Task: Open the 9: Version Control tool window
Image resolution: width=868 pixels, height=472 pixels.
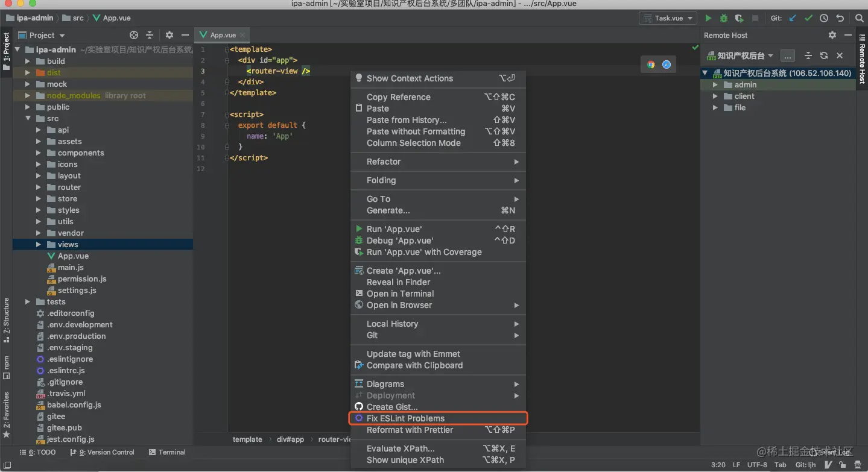Action: [102, 452]
